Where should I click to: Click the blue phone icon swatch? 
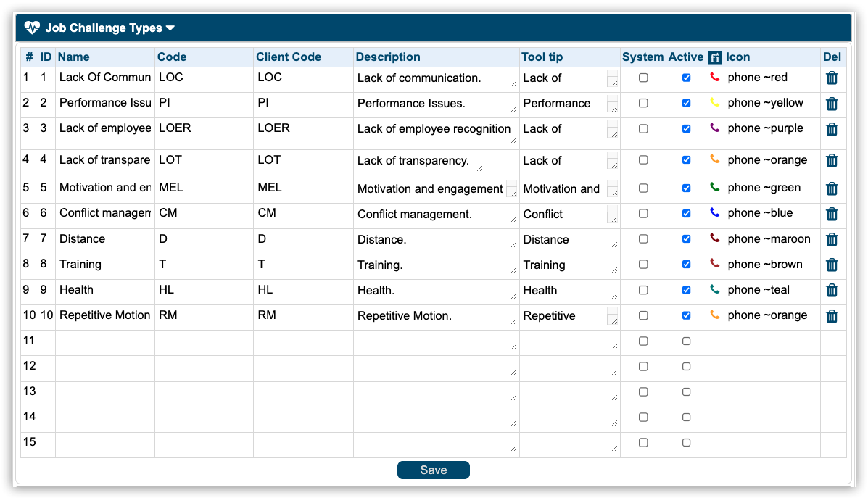click(714, 213)
